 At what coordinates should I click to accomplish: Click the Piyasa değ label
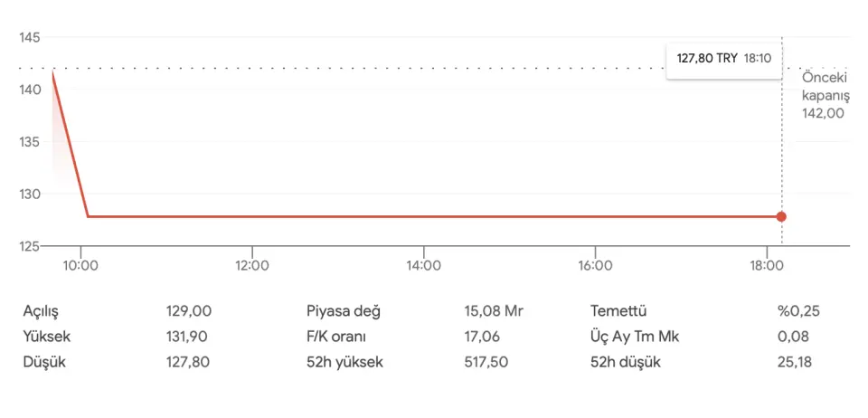344,311
